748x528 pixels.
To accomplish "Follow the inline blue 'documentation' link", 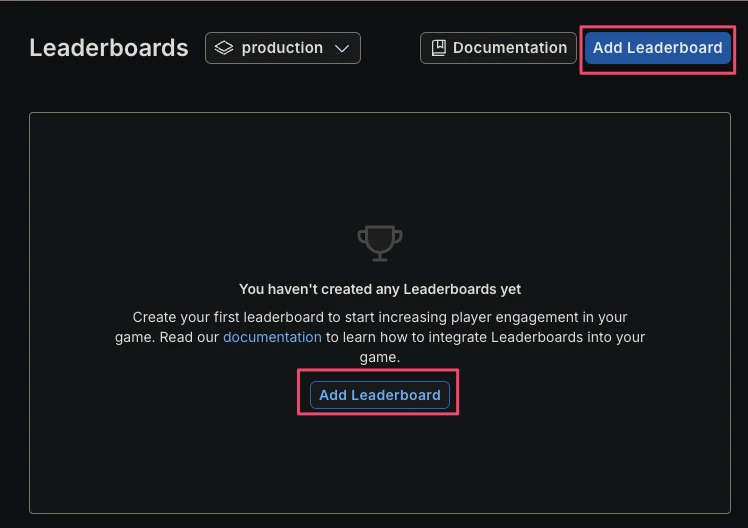I will [x=272, y=337].
